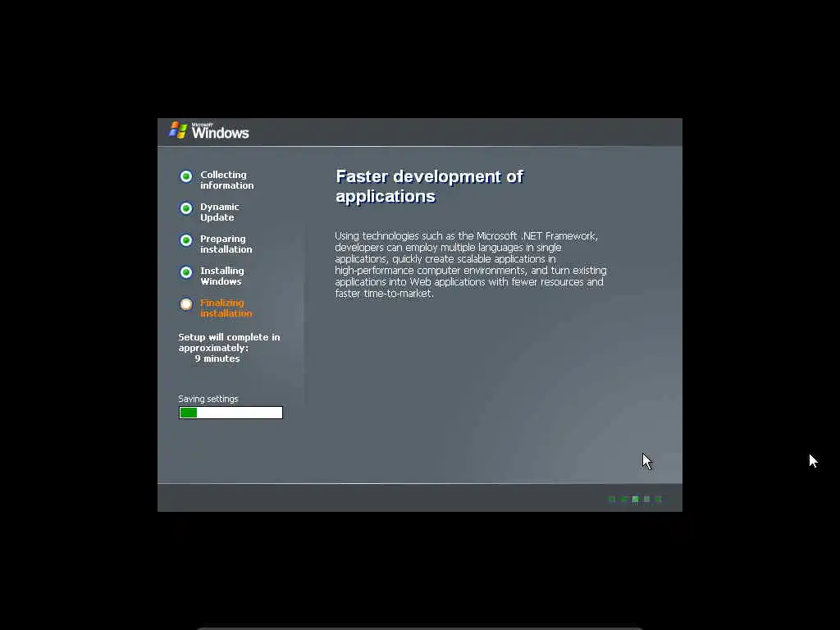Click the 'Setup will complete in approximately' text

[229, 343]
